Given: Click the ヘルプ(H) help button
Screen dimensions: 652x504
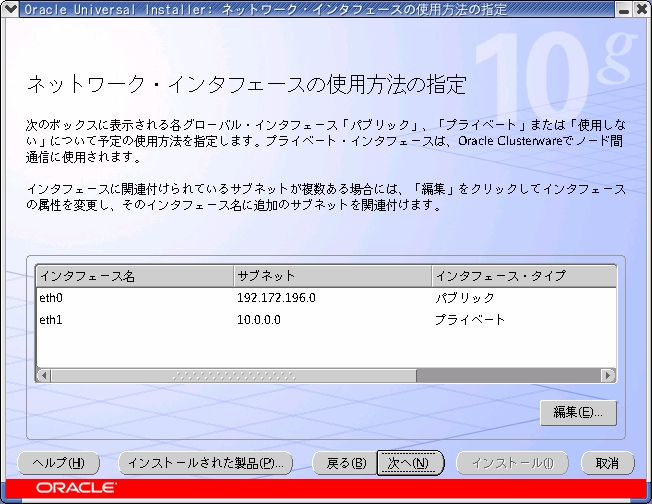Looking at the screenshot, I should click(59, 463).
